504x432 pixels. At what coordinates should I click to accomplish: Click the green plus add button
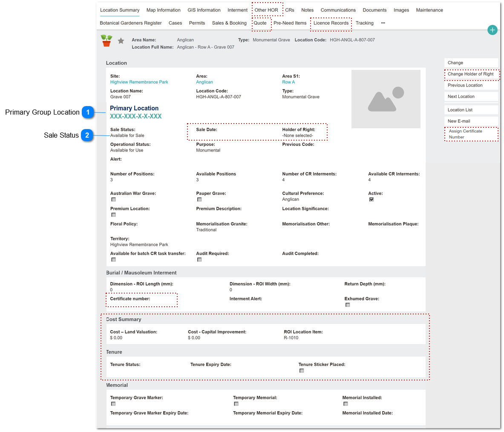492,30
